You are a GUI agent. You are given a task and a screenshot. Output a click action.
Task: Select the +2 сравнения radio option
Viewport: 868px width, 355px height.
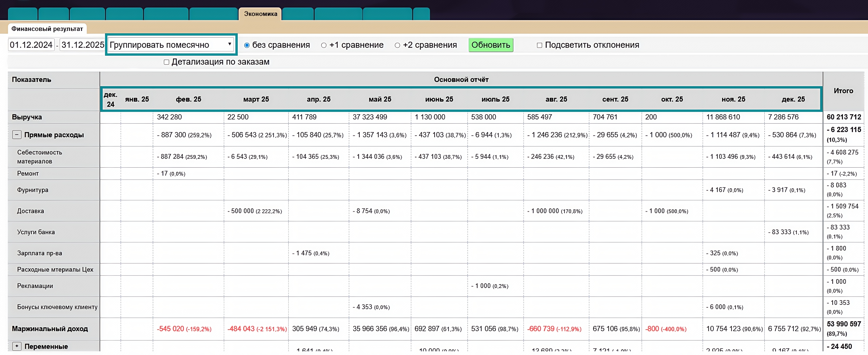[x=397, y=45]
